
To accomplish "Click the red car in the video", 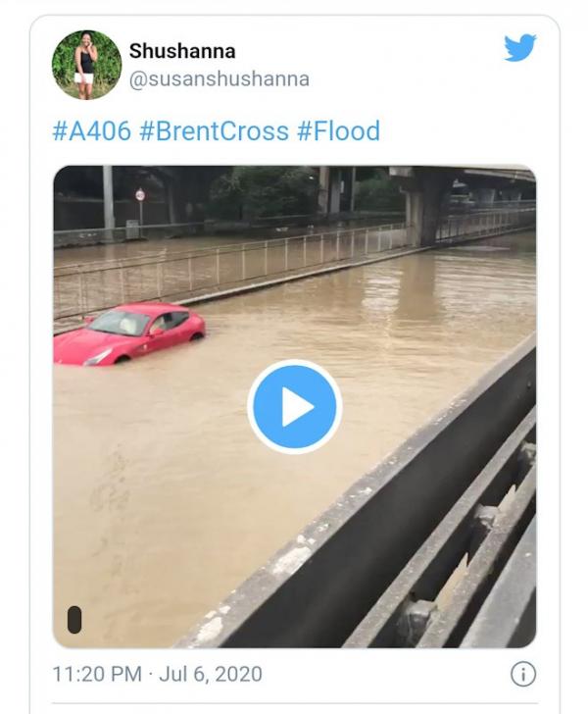I will tap(132, 334).
